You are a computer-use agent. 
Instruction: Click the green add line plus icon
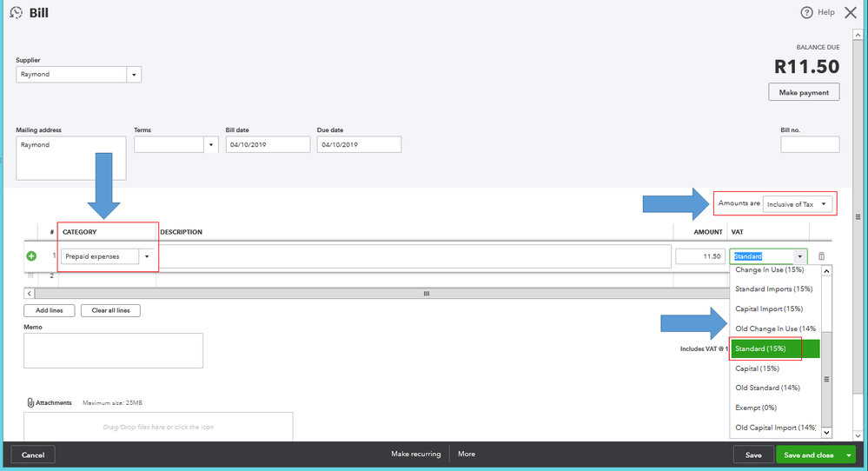[x=31, y=256]
